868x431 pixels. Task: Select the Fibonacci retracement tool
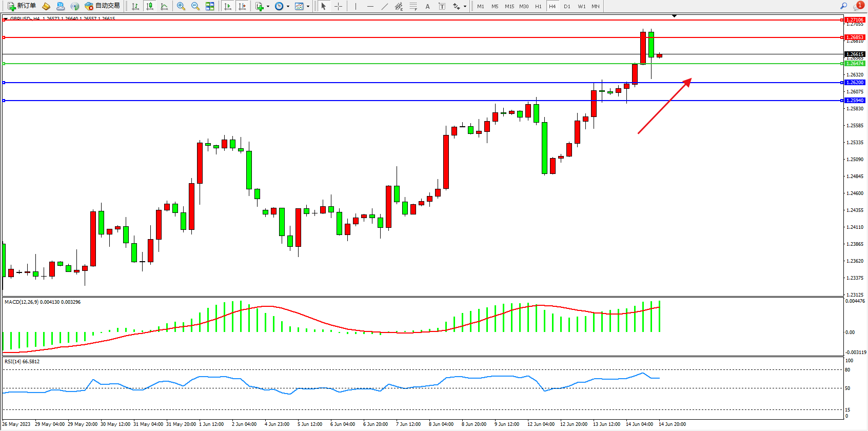point(413,6)
